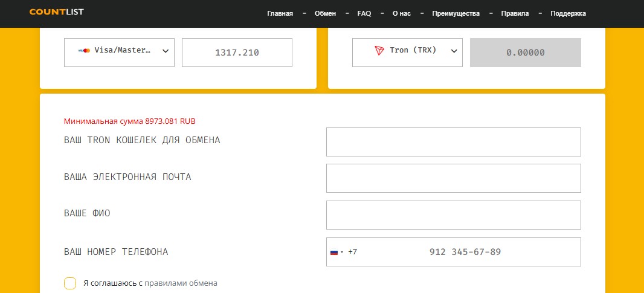Click the ВАШ TRON КОШЕЛЕК ДЛЯ ОБМЕНА label
This screenshot has height=293, width=644.
click(142, 140)
